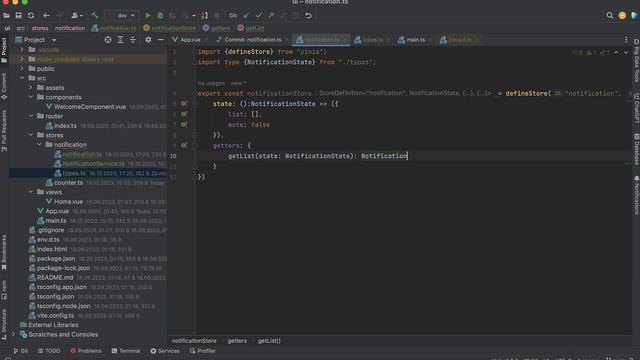
Task: Click the notificationStore navigation bar breadcrumb
Action: click(x=169, y=28)
